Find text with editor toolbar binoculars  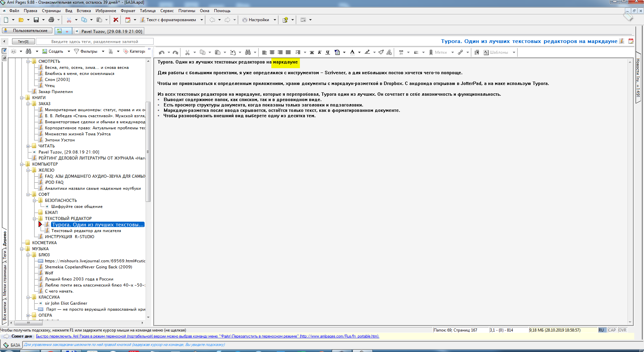(x=248, y=52)
